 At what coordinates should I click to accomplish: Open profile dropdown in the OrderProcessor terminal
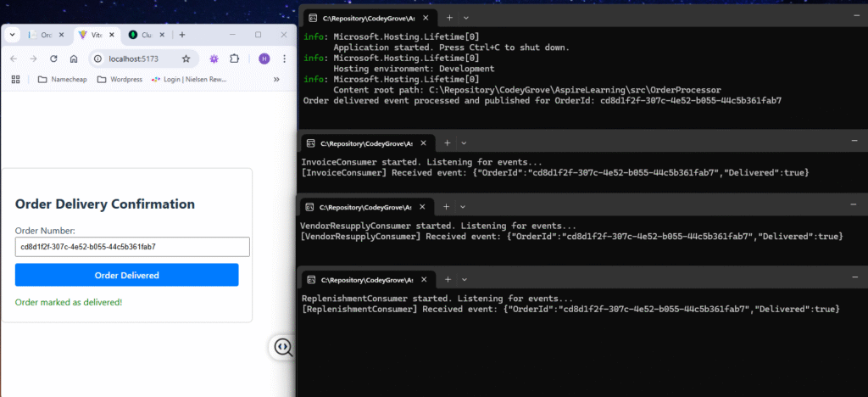(x=466, y=18)
